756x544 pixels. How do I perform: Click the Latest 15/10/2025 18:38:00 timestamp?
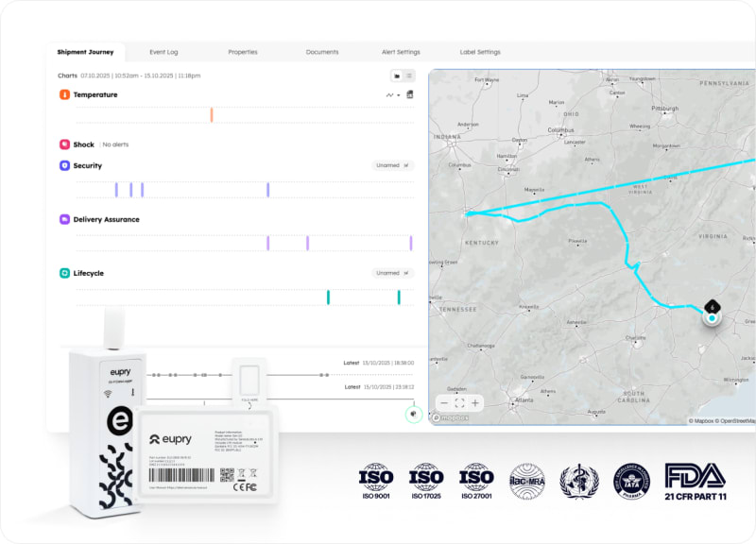pyautogui.click(x=379, y=363)
